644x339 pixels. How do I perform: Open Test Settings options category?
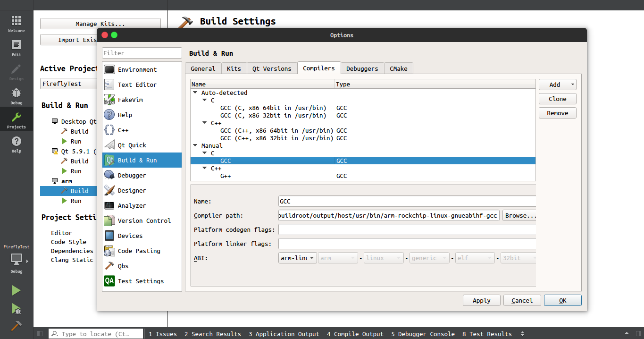[x=142, y=281]
